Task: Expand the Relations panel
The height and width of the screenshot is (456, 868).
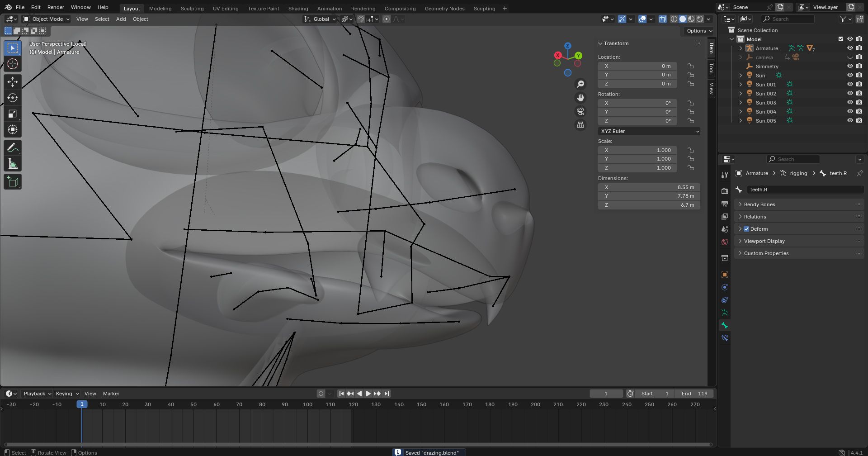Action: click(799, 217)
